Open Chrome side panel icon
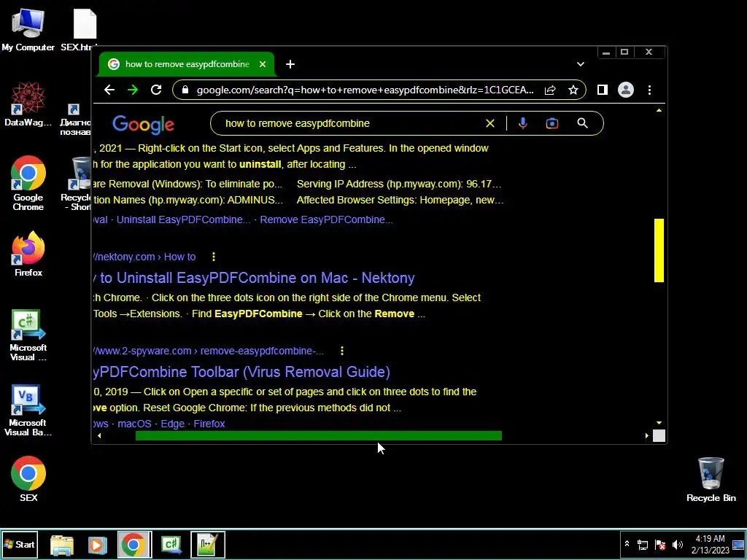 602,90
